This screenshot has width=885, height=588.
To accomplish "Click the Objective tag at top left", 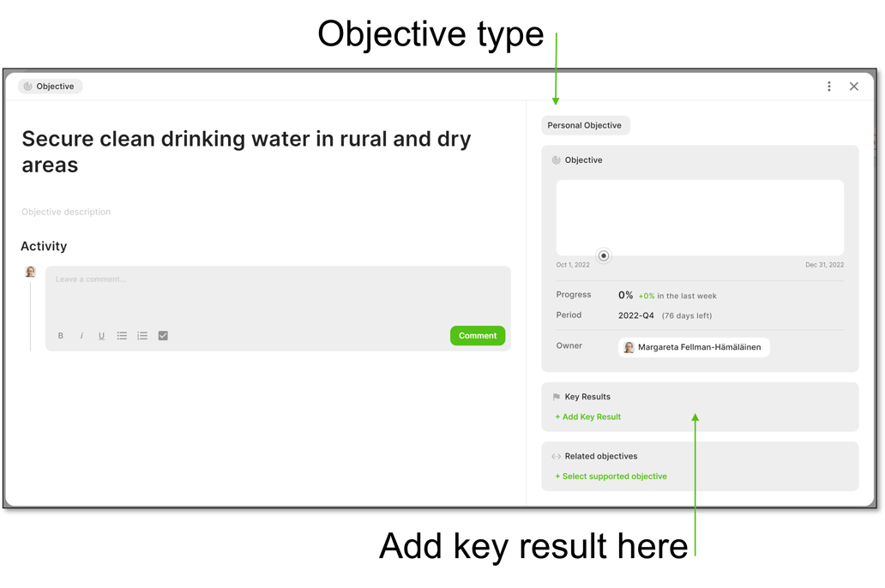I will click(x=50, y=87).
